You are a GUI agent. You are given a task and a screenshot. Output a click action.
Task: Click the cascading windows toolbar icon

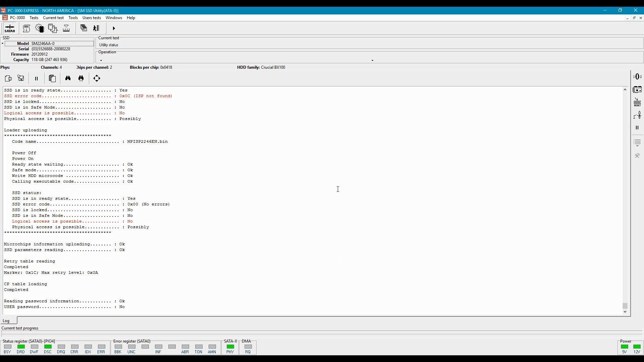point(84,28)
